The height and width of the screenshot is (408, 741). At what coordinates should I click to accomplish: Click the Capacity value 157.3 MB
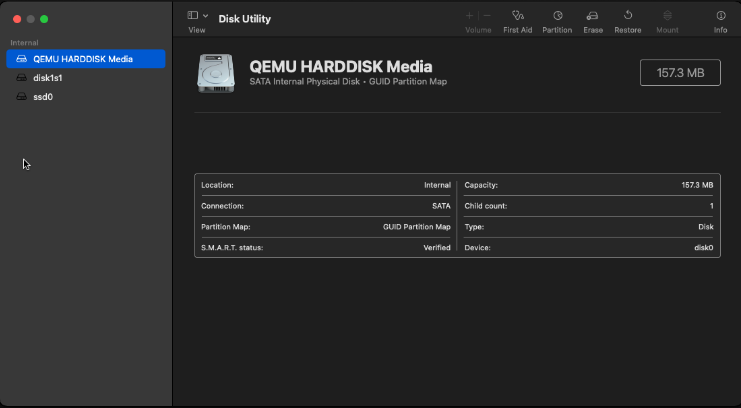pos(697,185)
